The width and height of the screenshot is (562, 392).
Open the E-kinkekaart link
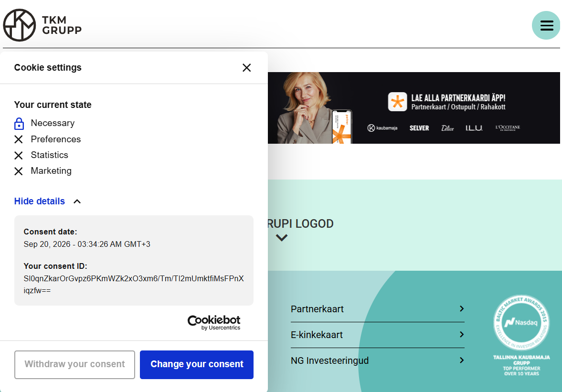317,335
